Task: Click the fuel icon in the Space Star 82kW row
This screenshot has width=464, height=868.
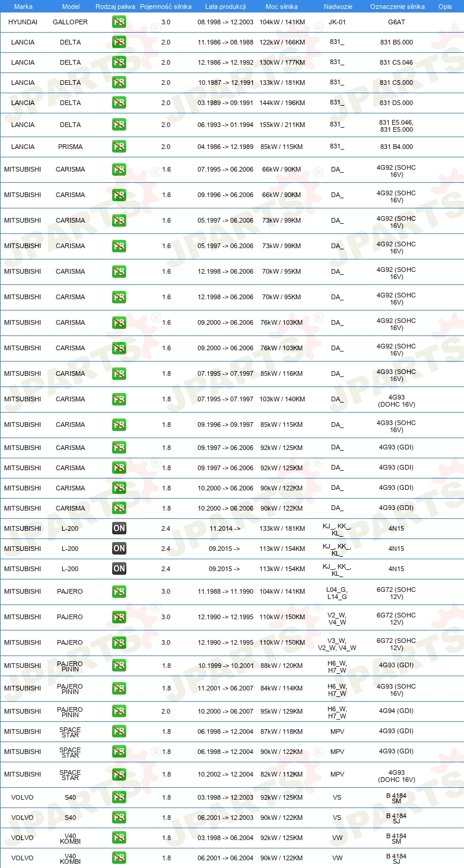Action: click(119, 774)
